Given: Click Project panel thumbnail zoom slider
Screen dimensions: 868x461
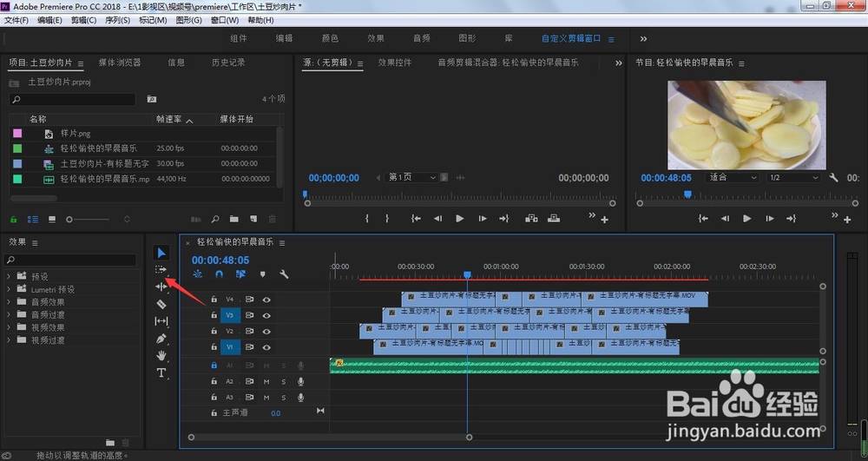Looking at the screenshot, I should pyautogui.click(x=88, y=220).
